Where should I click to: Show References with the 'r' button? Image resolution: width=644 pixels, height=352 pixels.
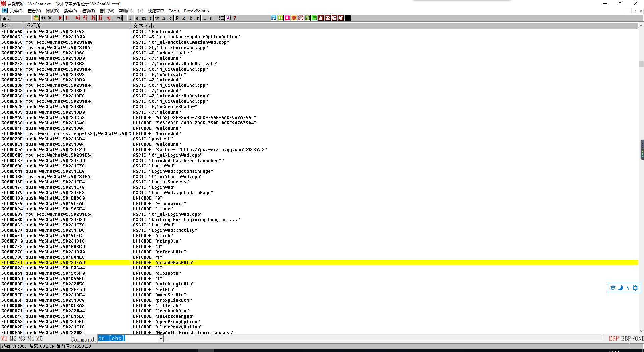tap(197, 18)
